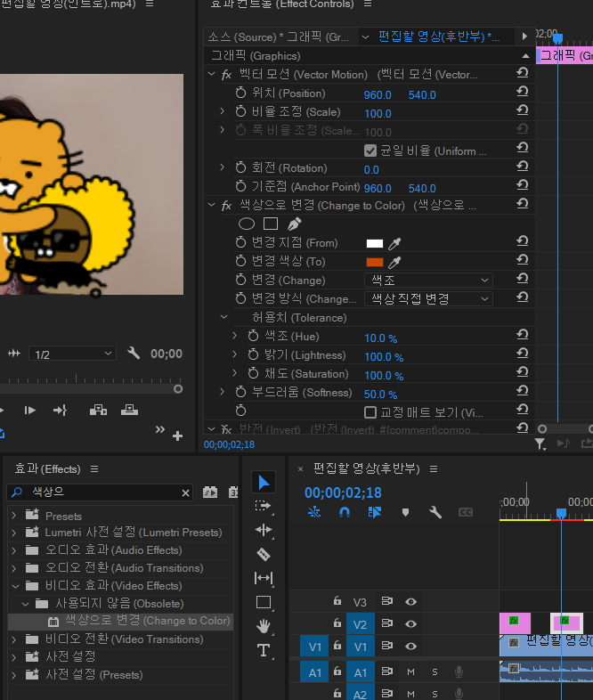Screen dimensions: 593x700
Task: Select the Type tool
Action: point(264,650)
